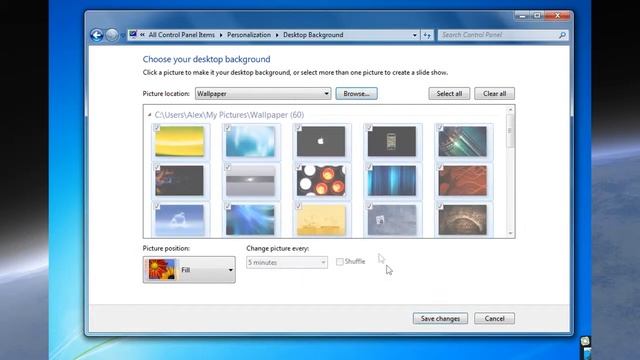Uncheck the circles wallpaper checkbox
640x360 pixels.
[x=298, y=167]
